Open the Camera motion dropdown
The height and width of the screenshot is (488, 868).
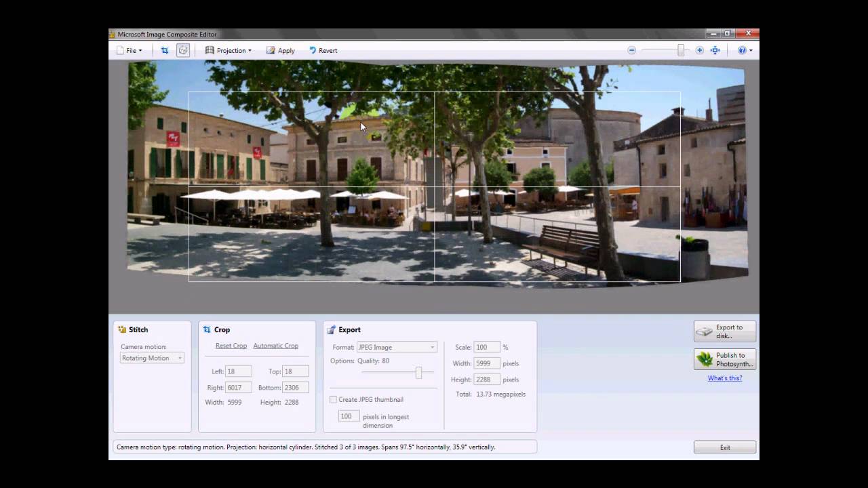(x=152, y=358)
